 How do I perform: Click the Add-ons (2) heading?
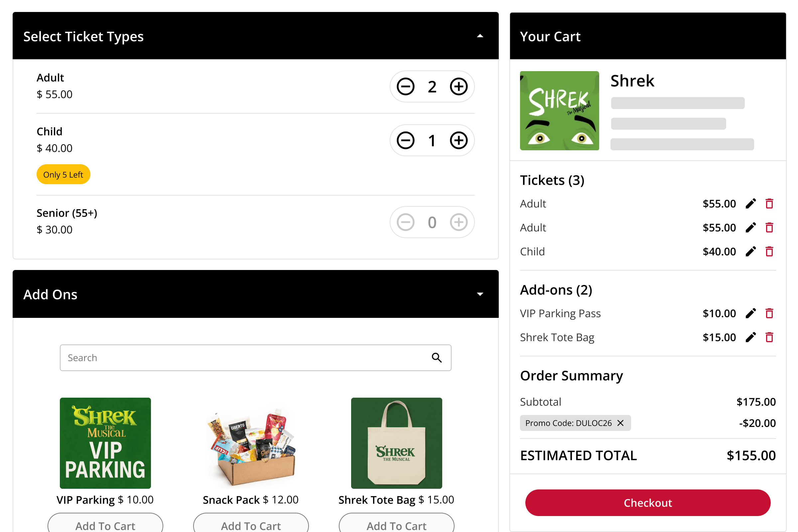point(556,290)
